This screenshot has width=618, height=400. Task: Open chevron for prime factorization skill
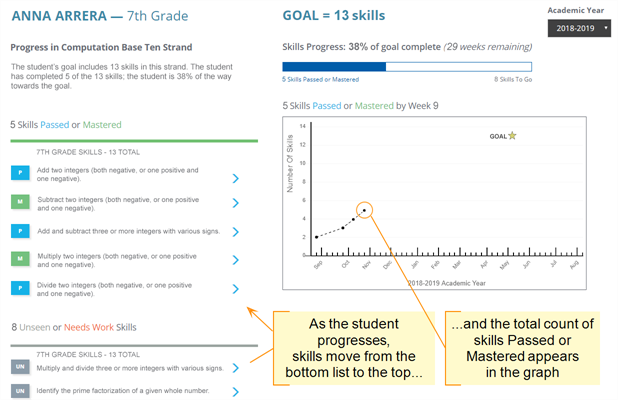point(235,392)
